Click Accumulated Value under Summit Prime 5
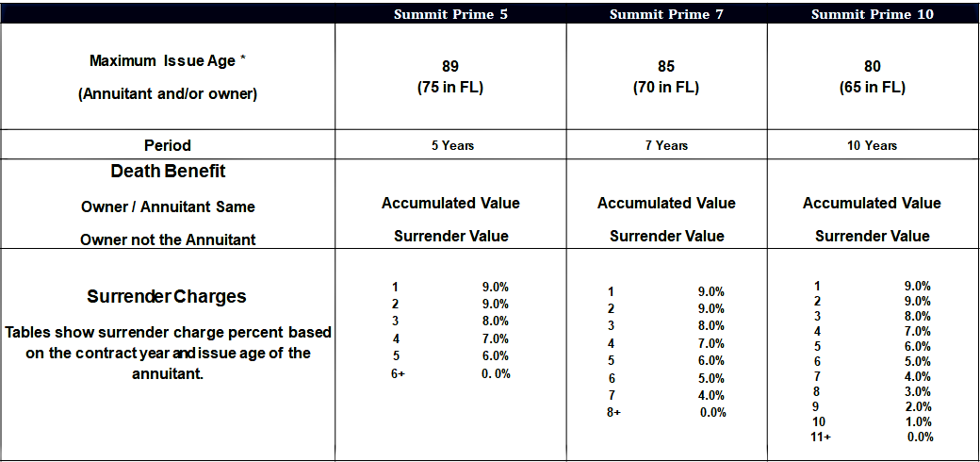Viewport: 980px width, 462px height. click(450, 203)
